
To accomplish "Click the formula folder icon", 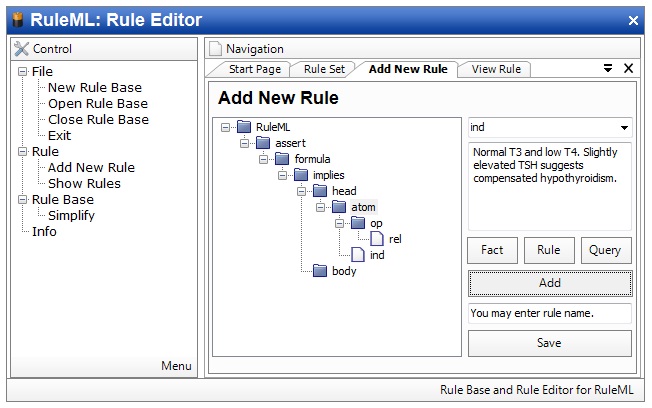I will pyautogui.click(x=283, y=159).
